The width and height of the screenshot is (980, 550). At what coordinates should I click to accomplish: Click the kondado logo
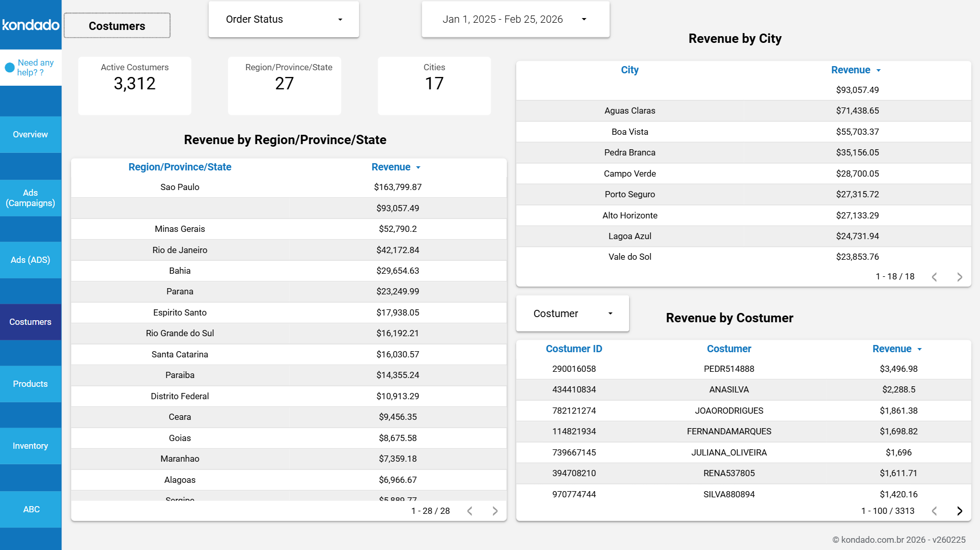click(30, 25)
